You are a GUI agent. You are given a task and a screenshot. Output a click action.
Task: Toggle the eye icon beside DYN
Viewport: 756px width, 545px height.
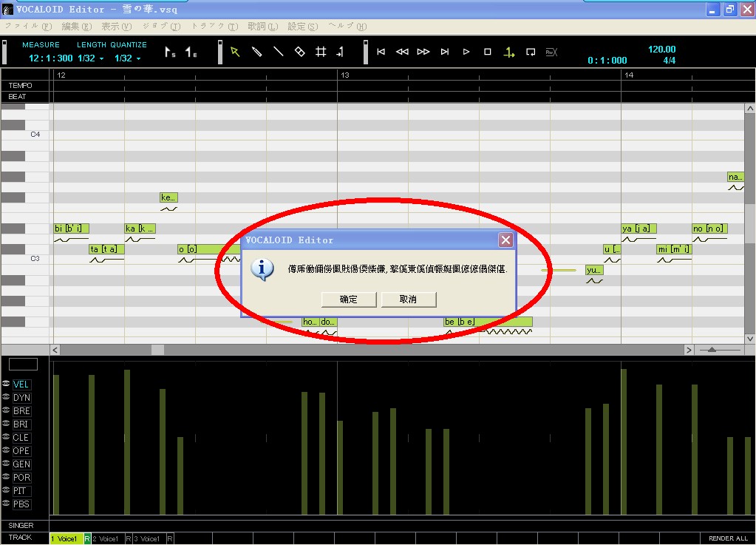[6, 397]
